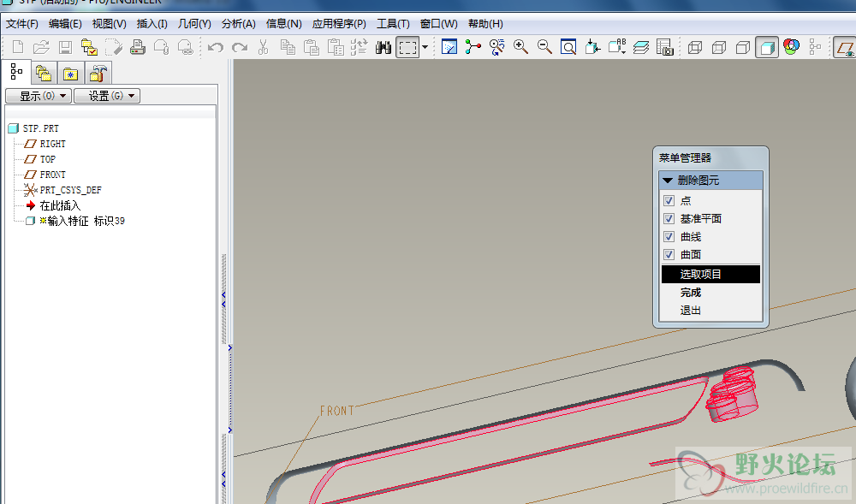This screenshot has height=504, width=856.
Task: Set working directory using folder-check icon
Action: (x=89, y=47)
